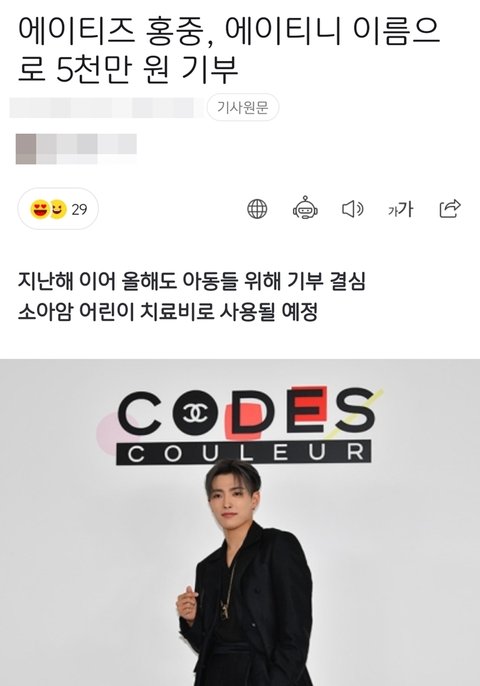Screen dimensions: 480x686
Task: Click the heart-eyes emoji reaction
Action: [40, 209]
